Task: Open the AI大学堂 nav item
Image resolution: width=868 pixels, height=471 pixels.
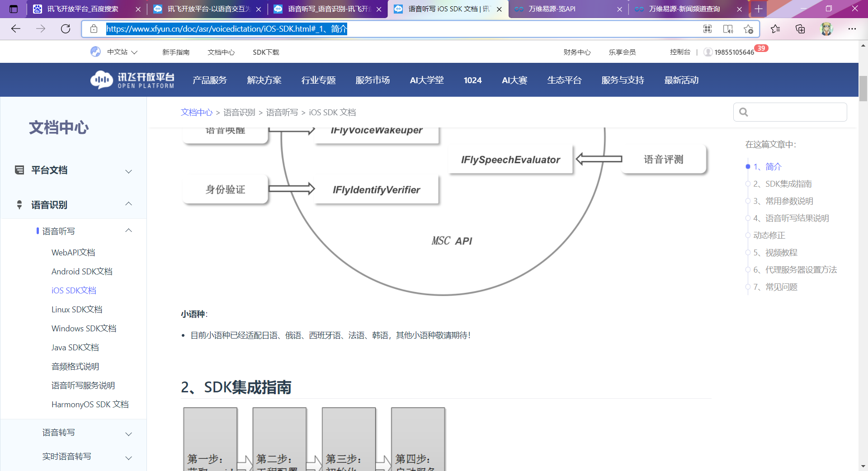Action: 427,80
